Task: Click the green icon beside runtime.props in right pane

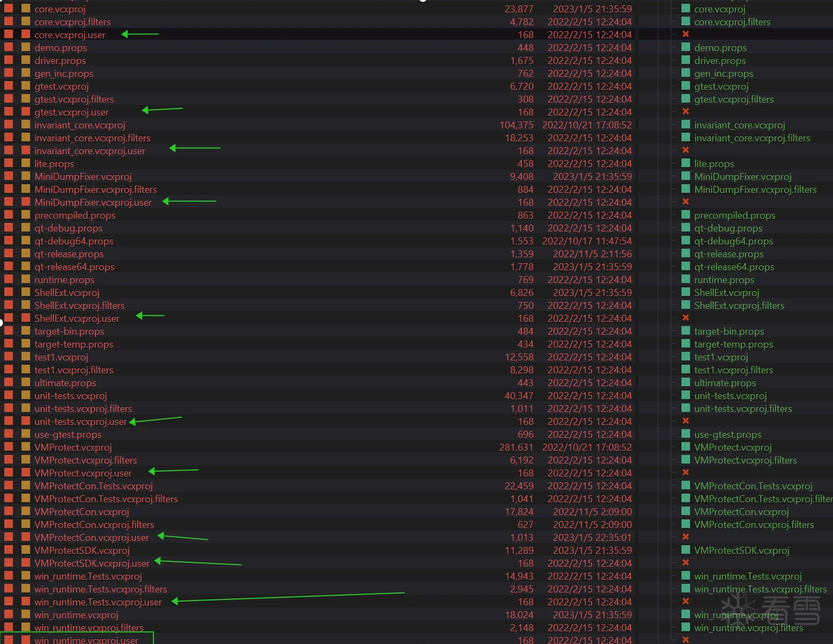Action: [x=686, y=279]
